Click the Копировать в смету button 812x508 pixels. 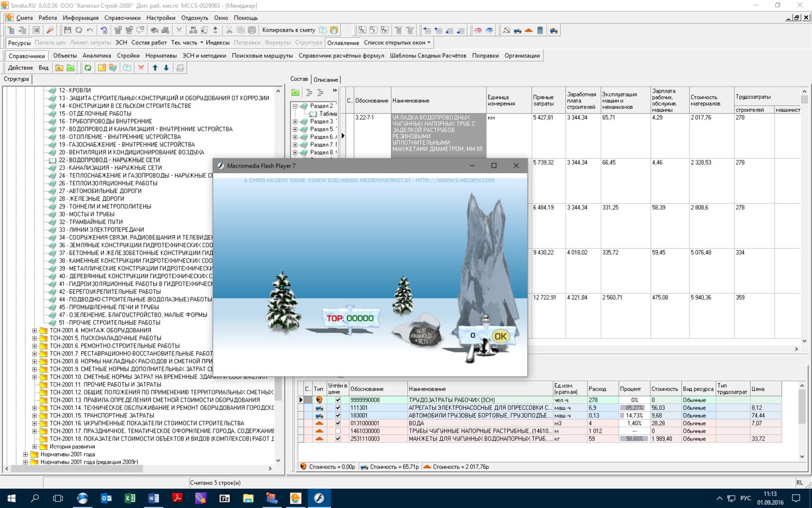(x=288, y=30)
